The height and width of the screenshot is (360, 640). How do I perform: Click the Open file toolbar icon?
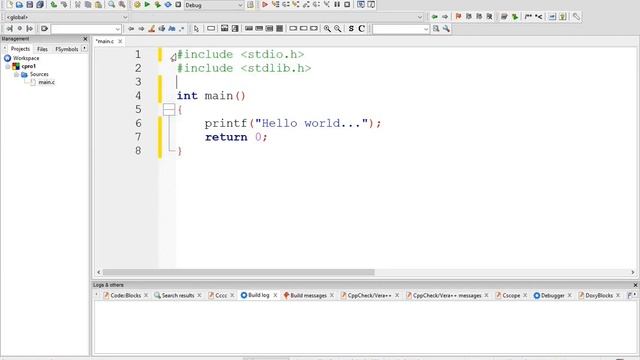coord(19,5)
